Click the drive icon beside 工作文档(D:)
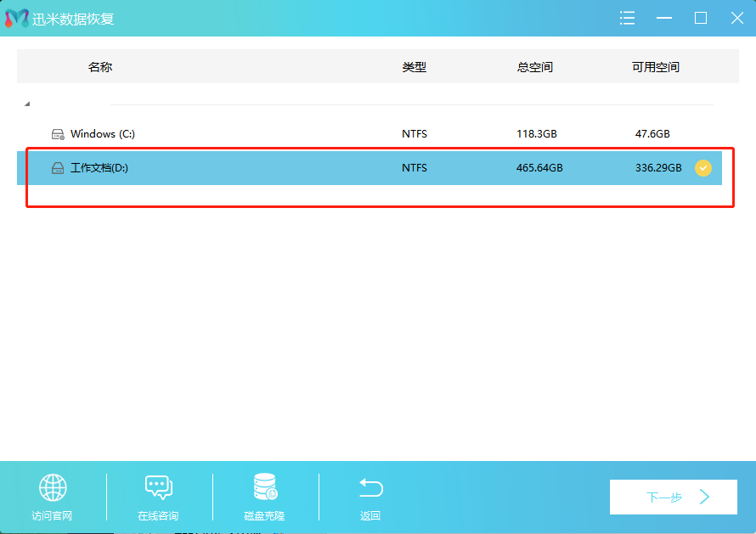756x534 pixels. (x=58, y=168)
